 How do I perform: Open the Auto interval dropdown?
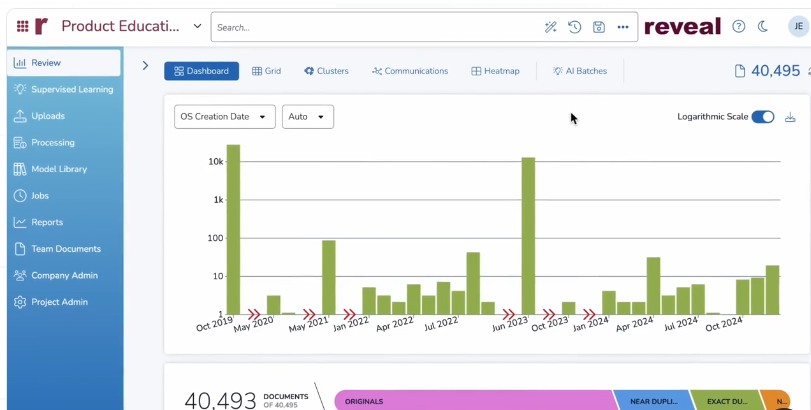pyautogui.click(x=307, y=117)
